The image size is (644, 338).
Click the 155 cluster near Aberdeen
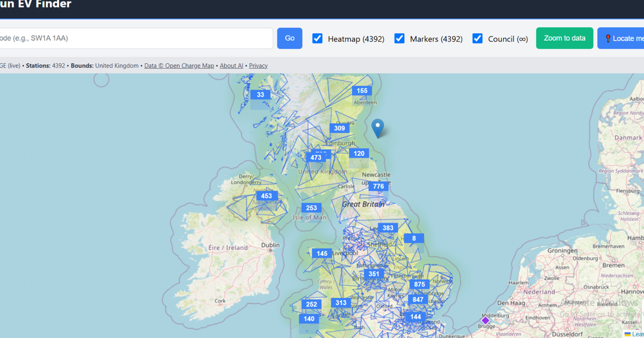pos(362,90)
